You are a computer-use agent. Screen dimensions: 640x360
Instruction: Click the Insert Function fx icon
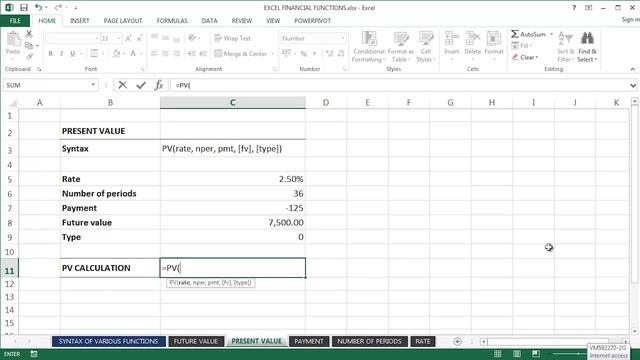pyautogui.click(x=159, y=85)
